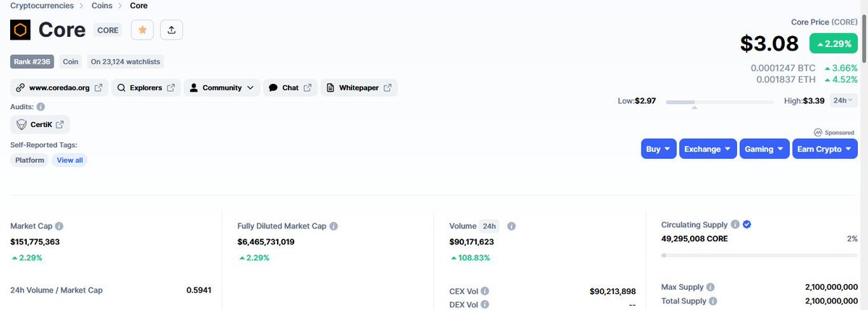Click the 49,295,008 CORE supply value
This screenshot has width=868, height=310.
point(694,238)
